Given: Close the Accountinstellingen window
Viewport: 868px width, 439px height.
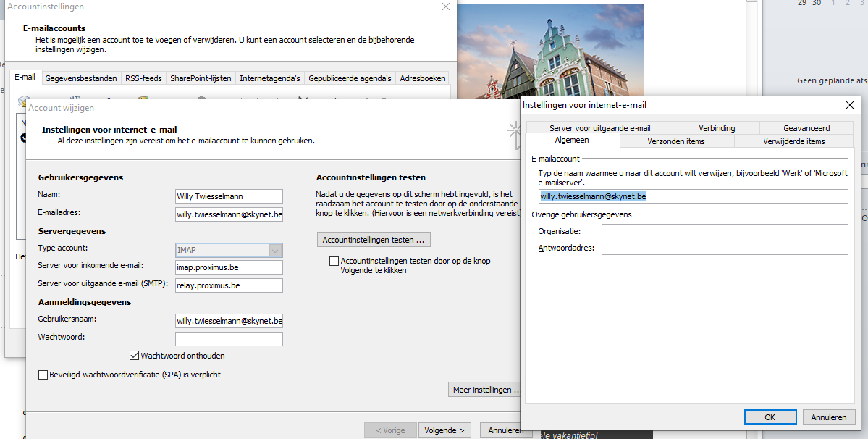Looking at the screenshot, I should coord(445,7).
